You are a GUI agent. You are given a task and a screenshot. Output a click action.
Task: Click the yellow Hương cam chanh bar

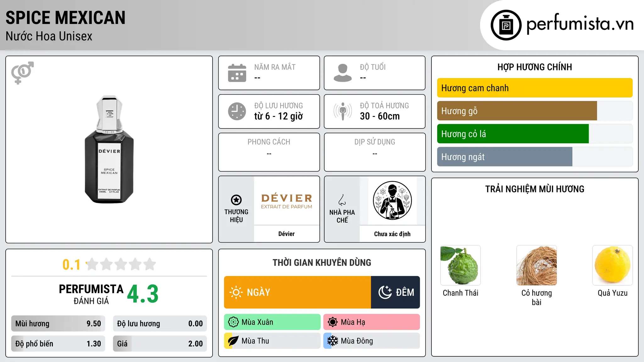pyautogui.click(x=535, y=88)
